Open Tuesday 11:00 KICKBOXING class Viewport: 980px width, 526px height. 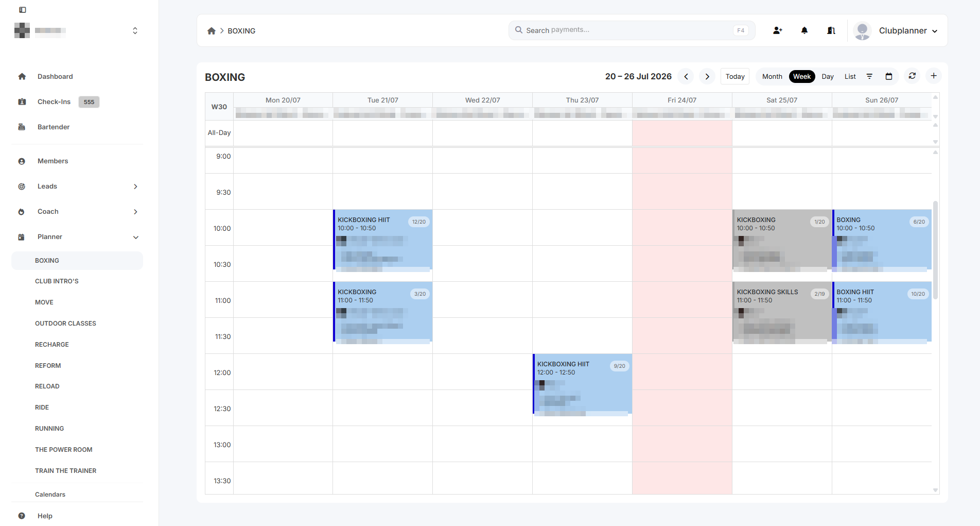(x=382, y=312)
